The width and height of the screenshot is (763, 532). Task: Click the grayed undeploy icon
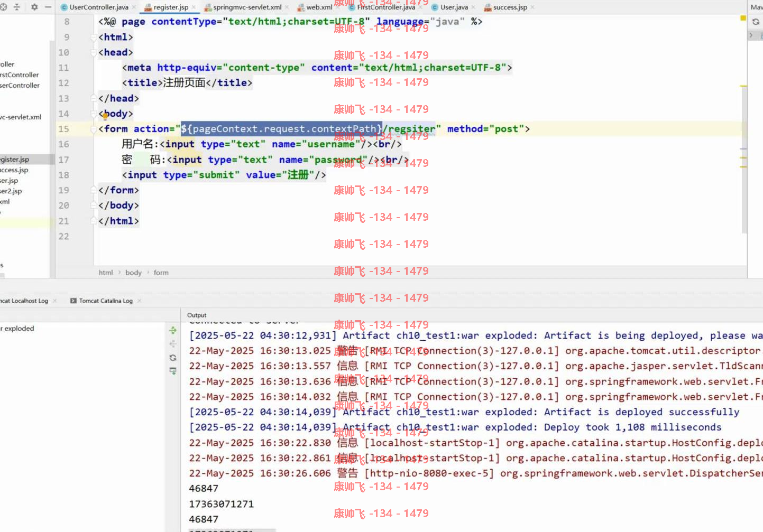[173, 344]
